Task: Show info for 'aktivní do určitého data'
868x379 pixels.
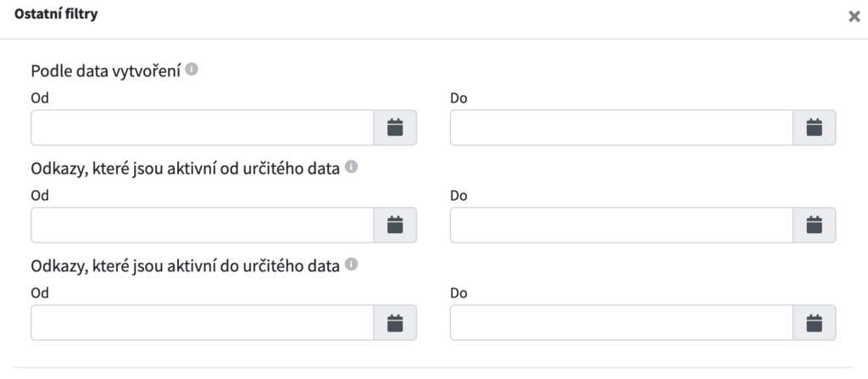Action: click(351, 265)
